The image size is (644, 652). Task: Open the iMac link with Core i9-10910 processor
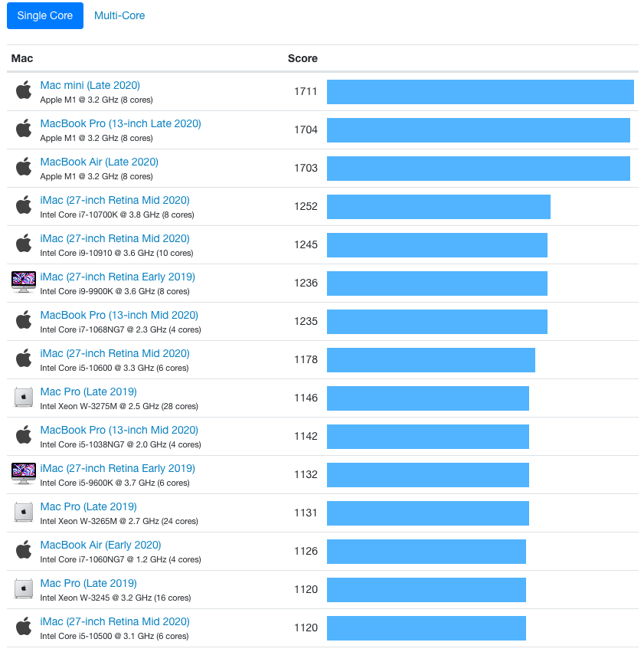pos(115,238)
